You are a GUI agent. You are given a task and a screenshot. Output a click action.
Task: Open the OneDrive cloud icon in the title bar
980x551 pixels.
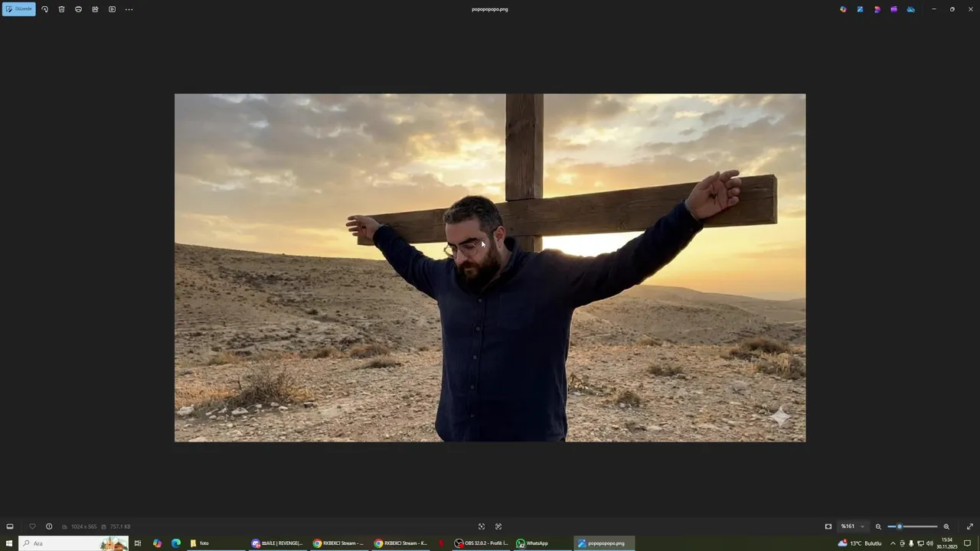point(910,9)
